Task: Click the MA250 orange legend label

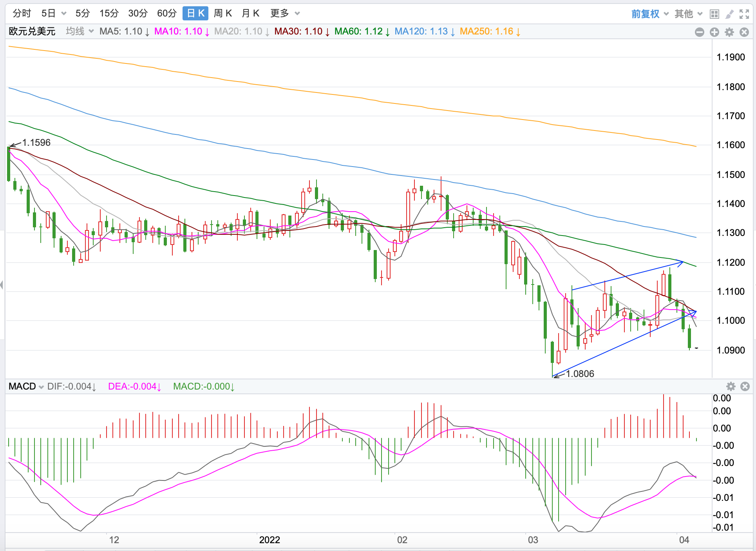Action: pyautogui.click(x=489, y=31)
